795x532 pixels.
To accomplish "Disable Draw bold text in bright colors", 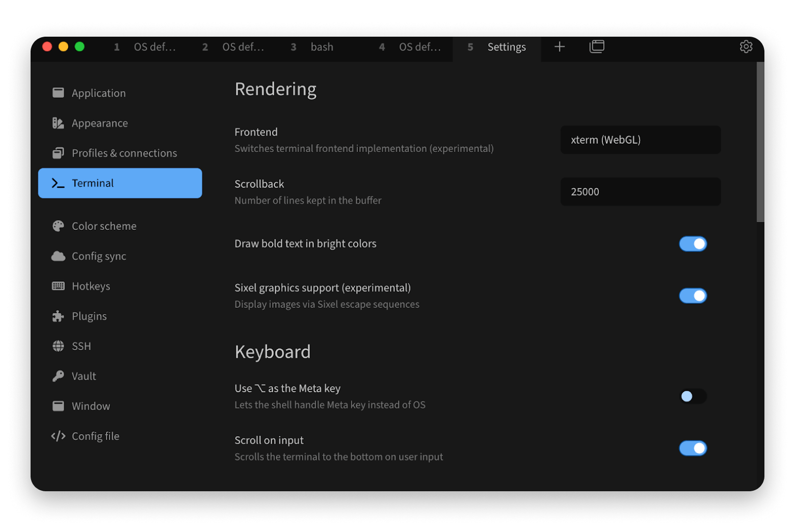I will (x=693, y=244).
